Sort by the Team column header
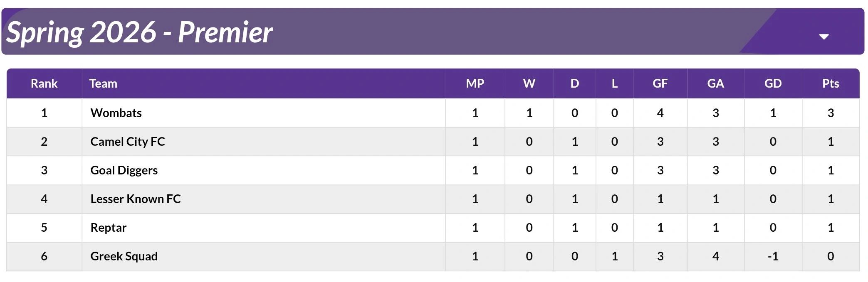The height and width of the screenshot is (282, 868). (103, 83)
